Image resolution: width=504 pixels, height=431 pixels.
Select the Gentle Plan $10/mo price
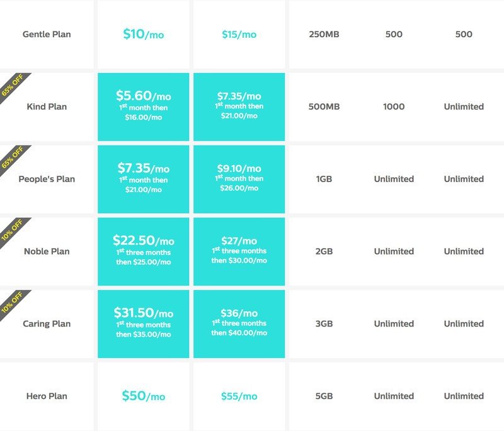pos(143,34)
